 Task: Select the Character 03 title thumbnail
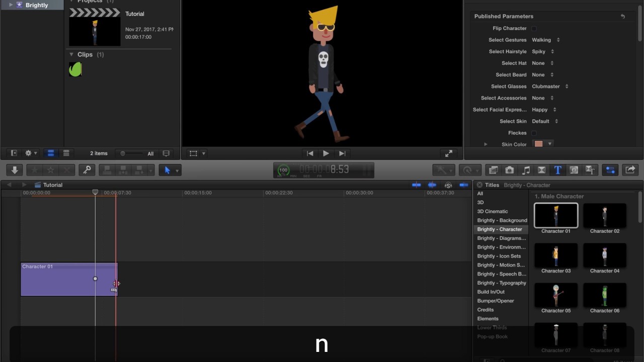coord(556,255)
